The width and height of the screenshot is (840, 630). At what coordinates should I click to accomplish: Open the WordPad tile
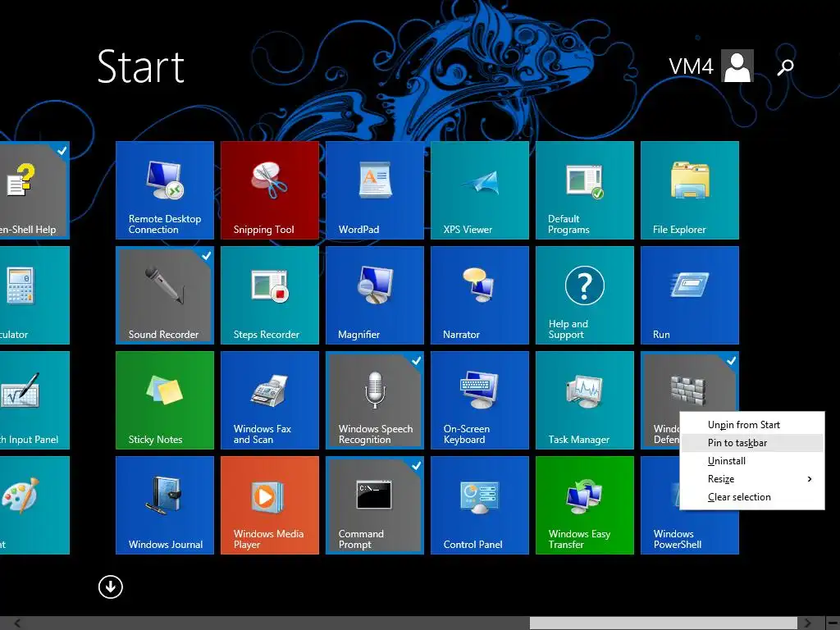coord(374,190)
